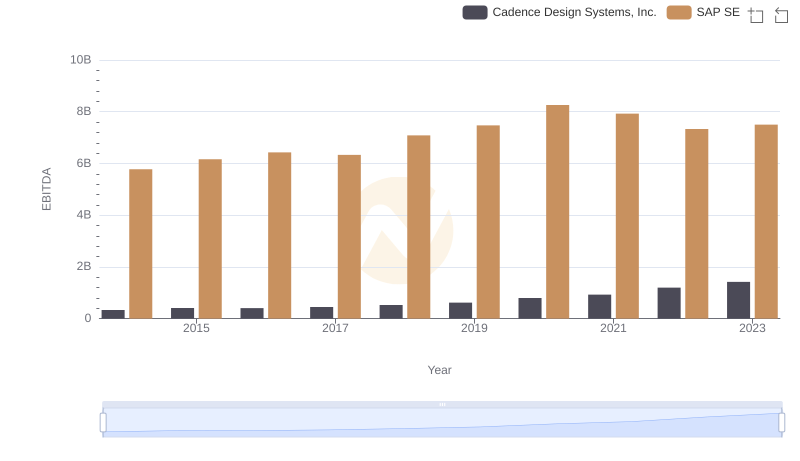This screenshot has height=461, width=800.
Task: Click the 2B y-axis label
Action: click(x=84, y=266)
